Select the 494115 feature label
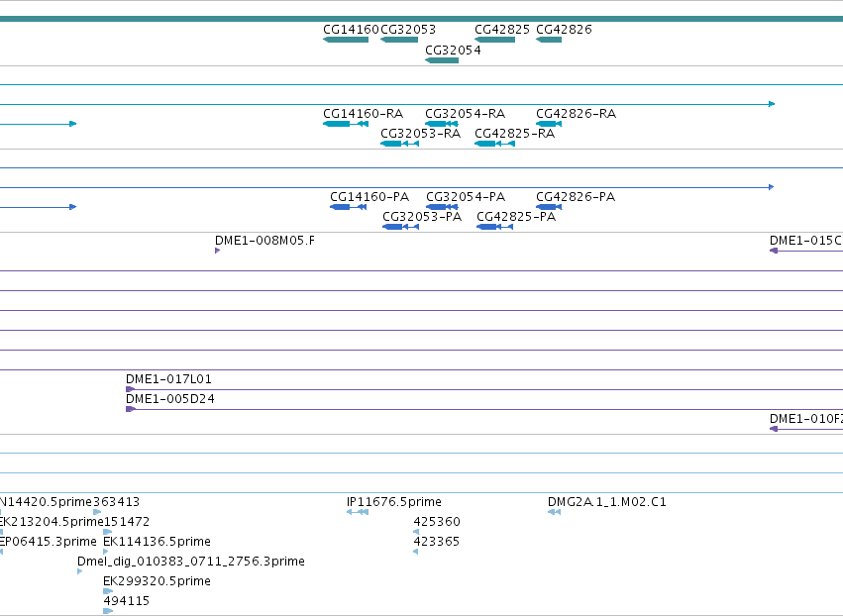Viewport: 843px width, 616px height. click(127, 601)
